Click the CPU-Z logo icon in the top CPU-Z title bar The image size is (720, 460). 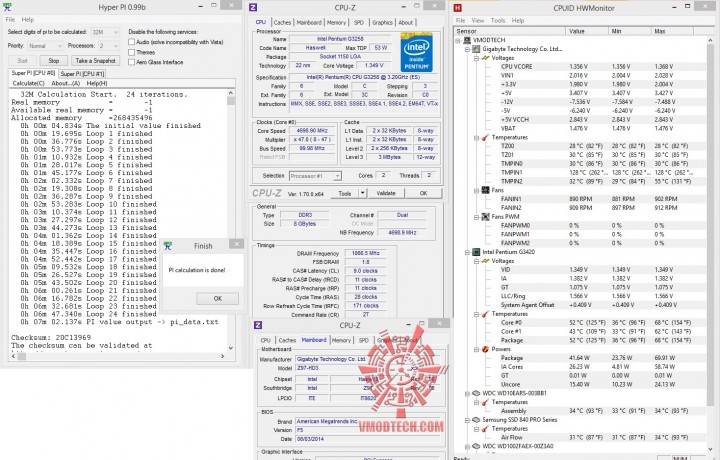tap(253, 7)
